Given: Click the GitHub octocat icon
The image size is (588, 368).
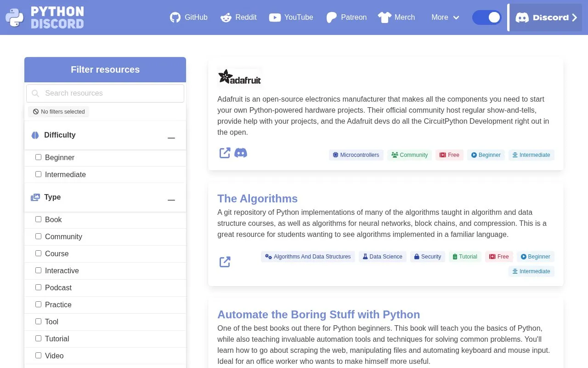Looking at the screenshot, I should [175, 17].
